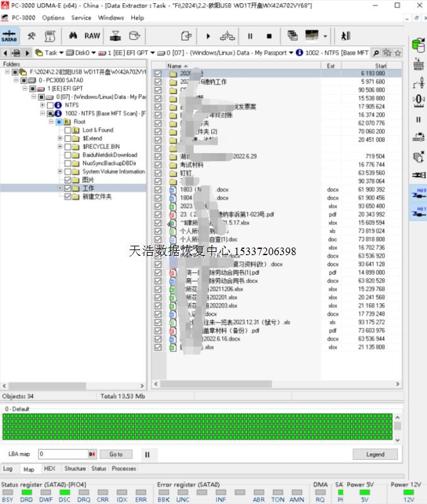Expand the System Volume Information node
This screenshot has height=504, width=427.
coord(60,171)
